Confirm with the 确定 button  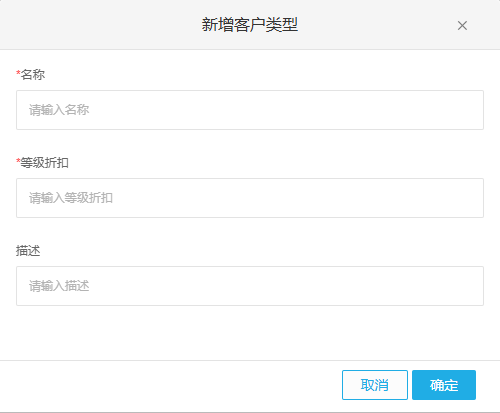444,385
